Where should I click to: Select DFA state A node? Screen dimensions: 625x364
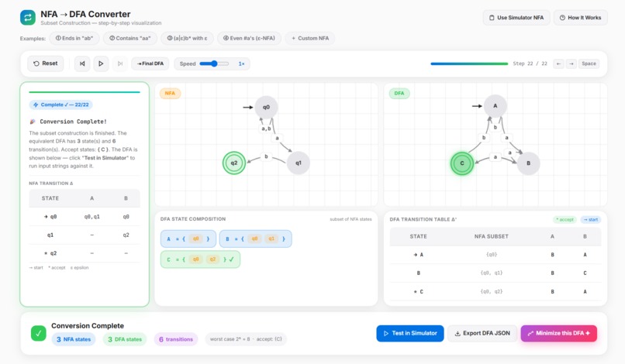point(495,106)
